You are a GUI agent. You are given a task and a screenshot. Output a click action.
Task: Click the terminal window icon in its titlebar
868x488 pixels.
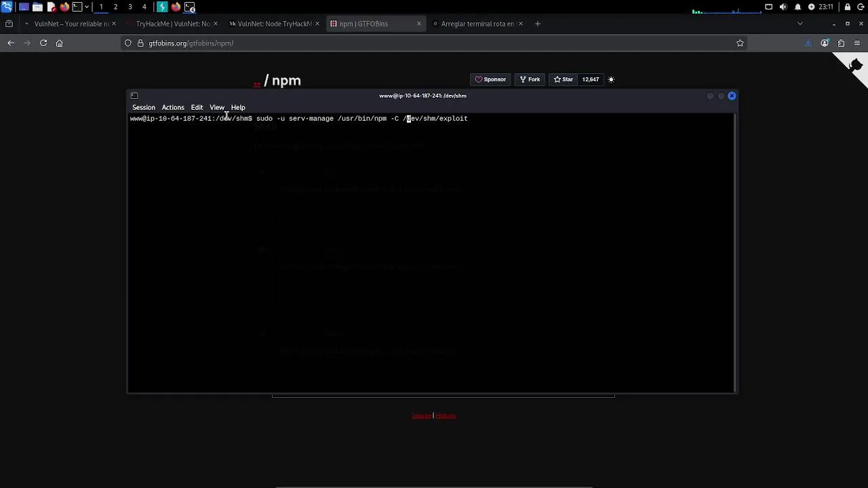134,96
